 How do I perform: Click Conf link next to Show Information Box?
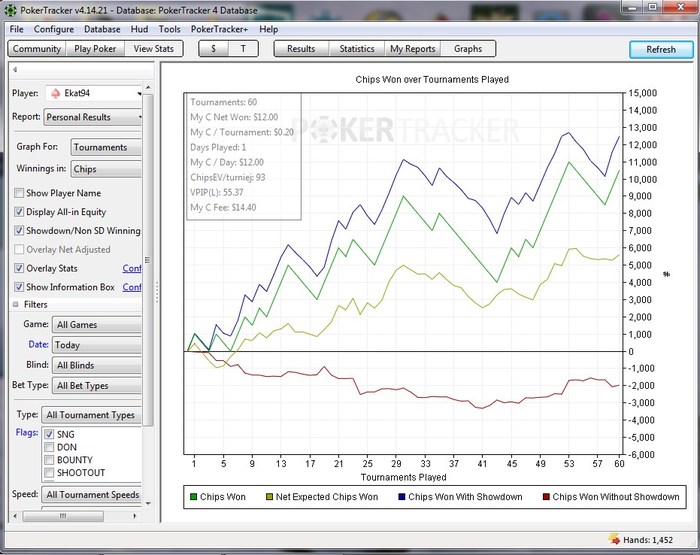(132, 287)
